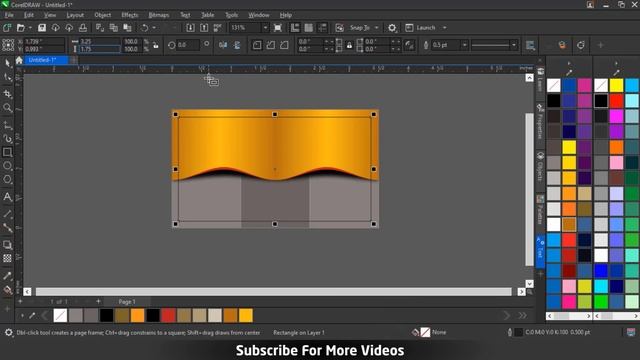Screen dimensions: 640x360
Task: Save the document with the disk icon
Action: point(42,28)
